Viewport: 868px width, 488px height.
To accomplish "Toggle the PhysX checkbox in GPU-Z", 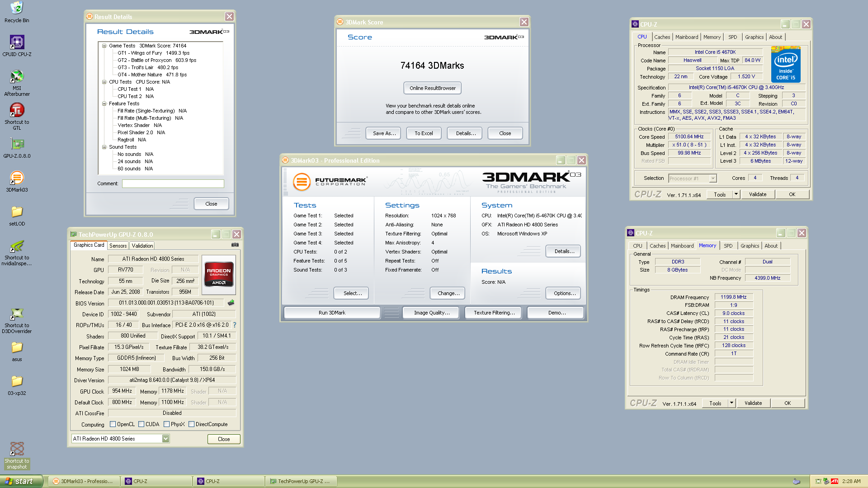I will click(167, 424).
